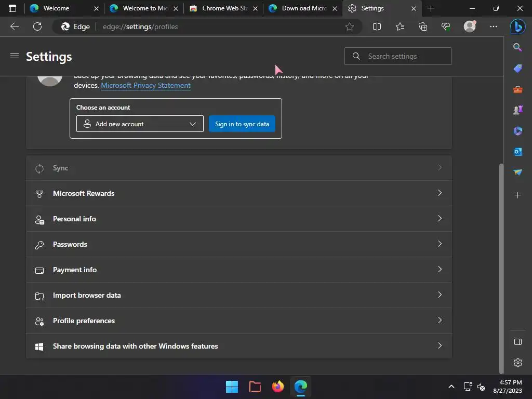The width and height of the screenshot is (532, 399).
Task: Close the Chrome Web Store tab
Action: pos(255,8)
